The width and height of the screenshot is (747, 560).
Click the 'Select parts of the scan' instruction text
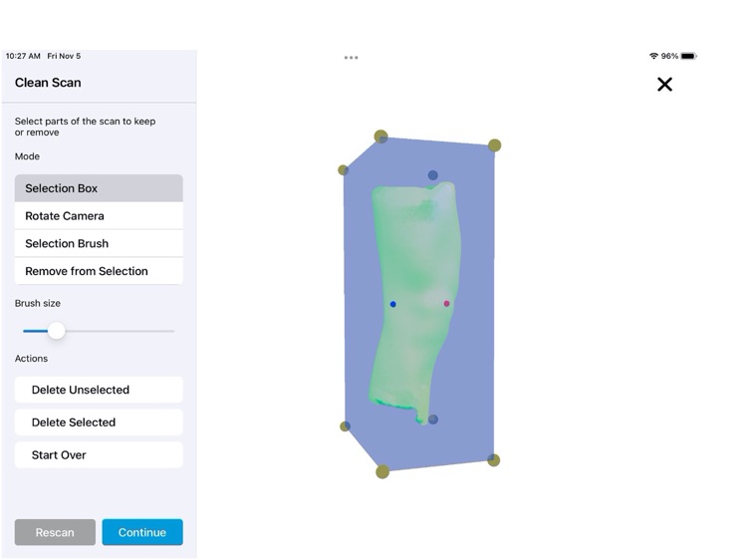[x=86, y=127]
